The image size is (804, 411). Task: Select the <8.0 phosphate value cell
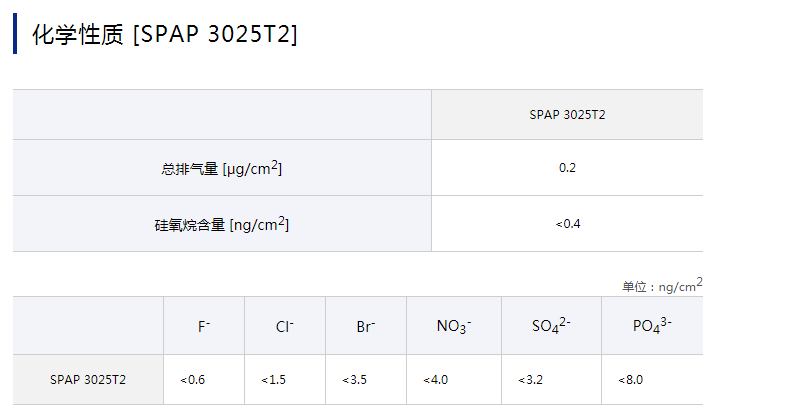pos(630,380)
